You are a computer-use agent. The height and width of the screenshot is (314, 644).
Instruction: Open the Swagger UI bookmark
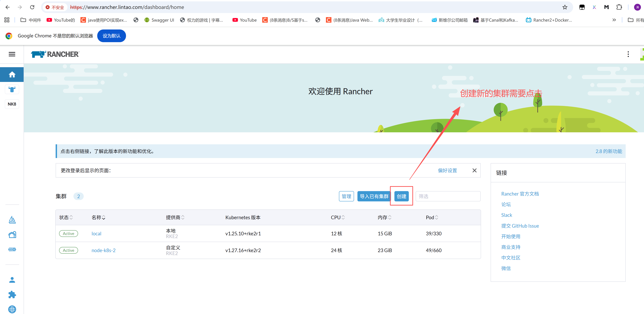(x=159, y=20)
